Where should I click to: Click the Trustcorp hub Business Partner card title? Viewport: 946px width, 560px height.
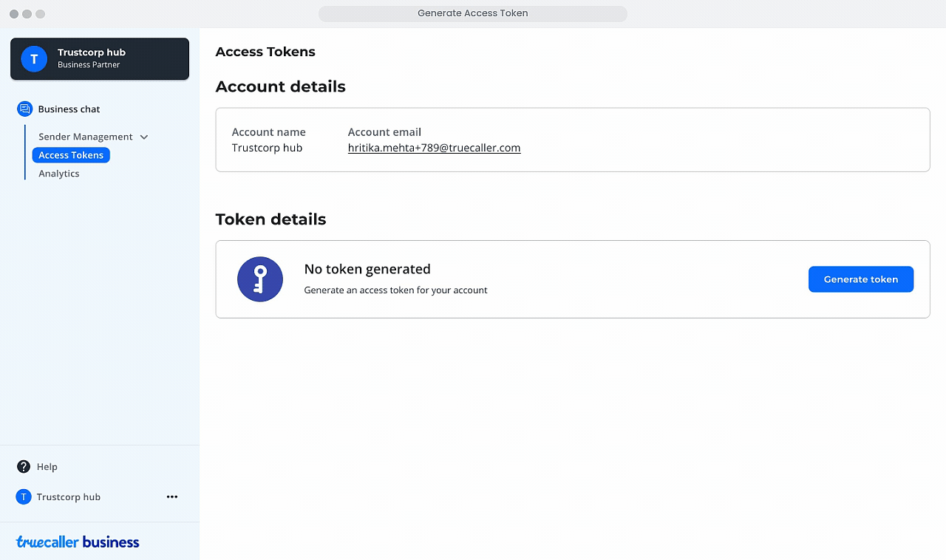click(x=92, y=52)
